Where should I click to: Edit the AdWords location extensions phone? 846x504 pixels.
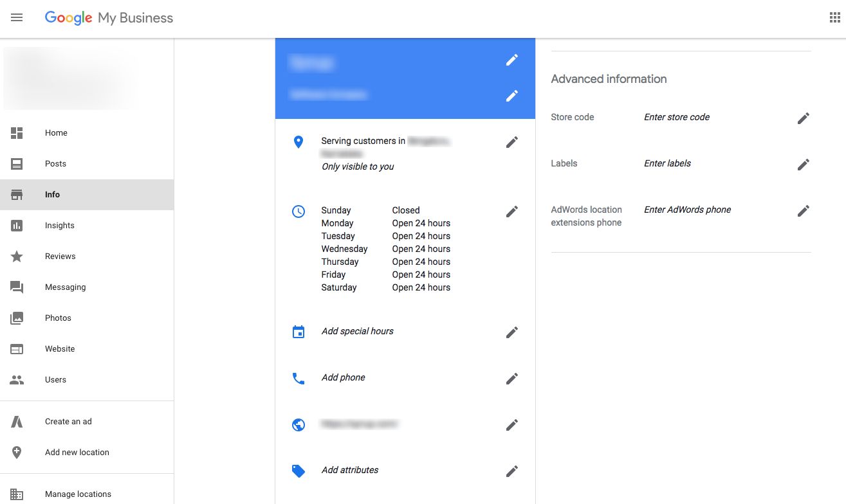[x=803, y=210]
